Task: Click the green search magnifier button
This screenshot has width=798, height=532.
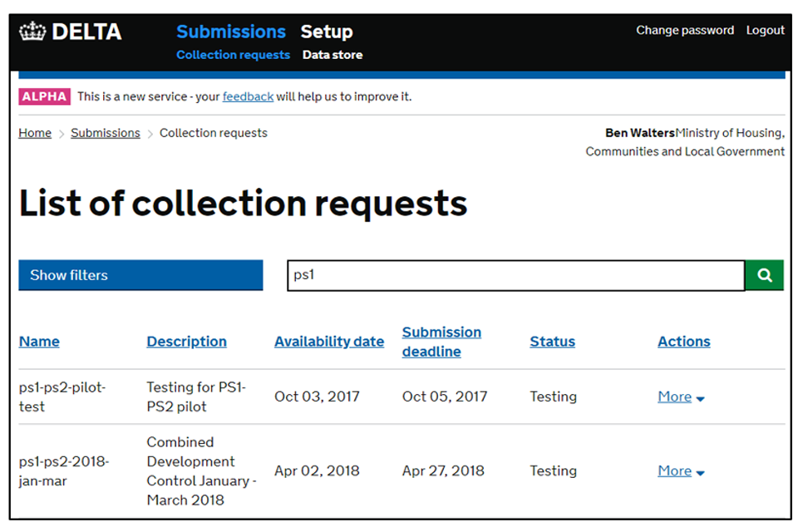Action: [x=764, y=275]
